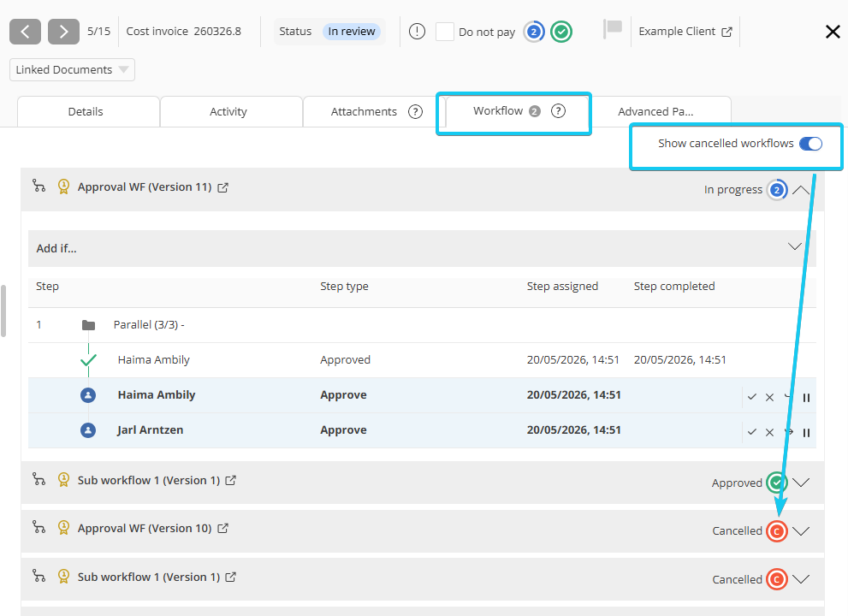
Task: Click the In review status badge
Action: 352,32
